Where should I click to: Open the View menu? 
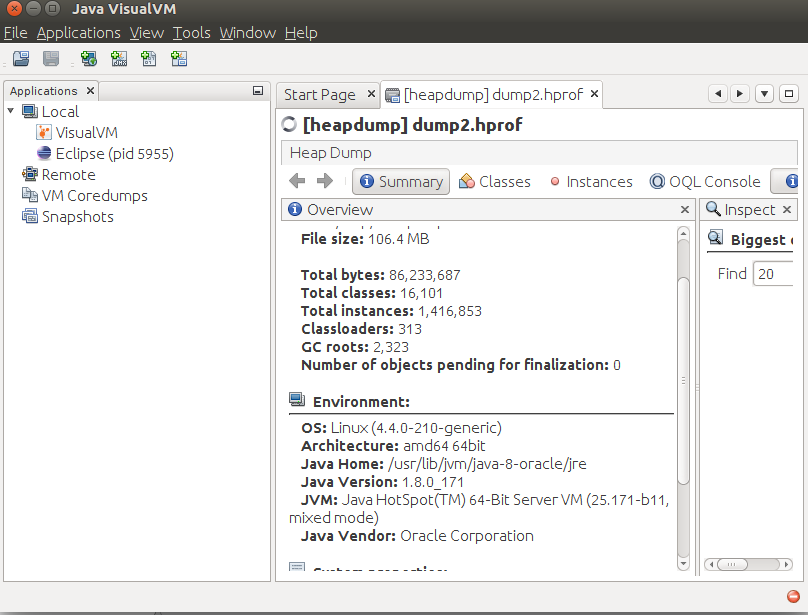tap(146, 33)
